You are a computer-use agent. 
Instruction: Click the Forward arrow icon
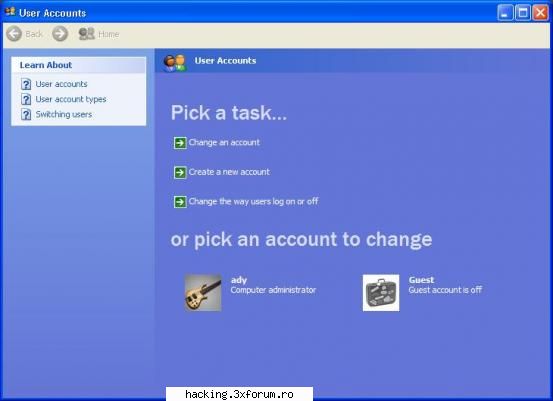click(60, 34)
